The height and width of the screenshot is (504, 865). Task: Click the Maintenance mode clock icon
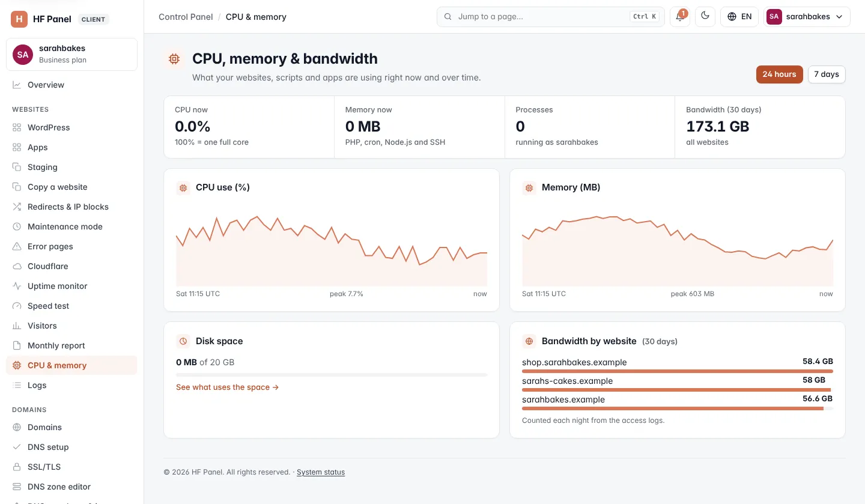(x=17, y=226)
